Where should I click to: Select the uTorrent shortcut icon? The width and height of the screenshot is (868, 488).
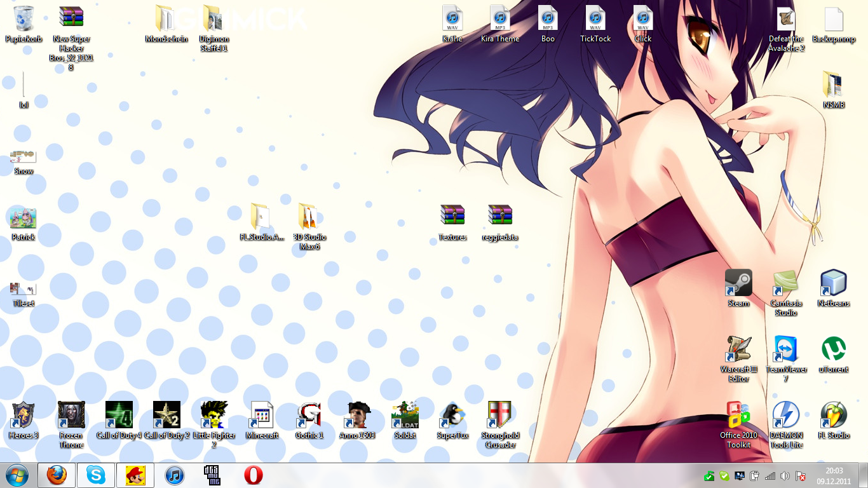click(x=833, y=349)
